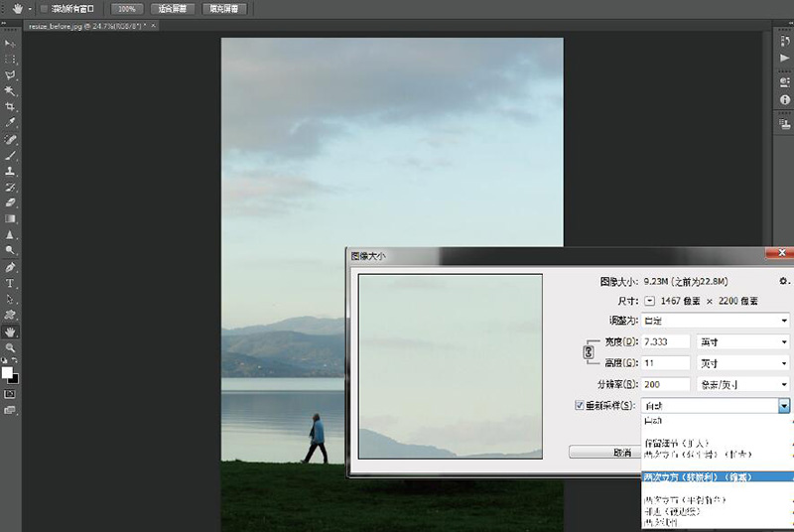Reset default foreground and background colors
794x532 pixels.
pos(5,360)
